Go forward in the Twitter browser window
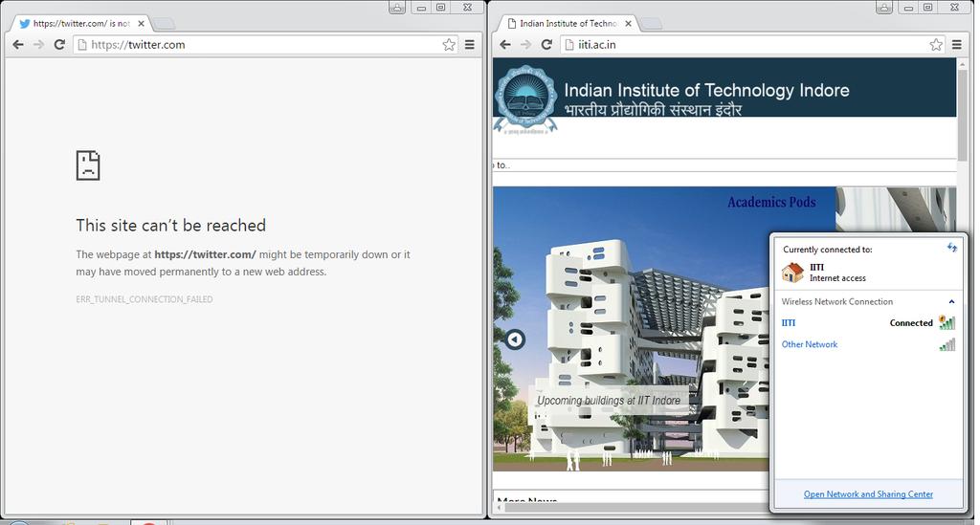Screen dimensions: 980x525 [x=38, y=45]
